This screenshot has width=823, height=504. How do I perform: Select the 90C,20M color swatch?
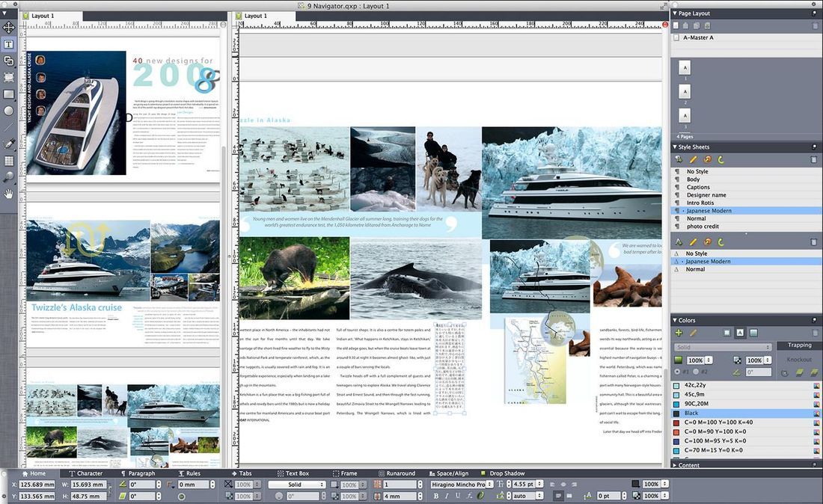(697, 403)
